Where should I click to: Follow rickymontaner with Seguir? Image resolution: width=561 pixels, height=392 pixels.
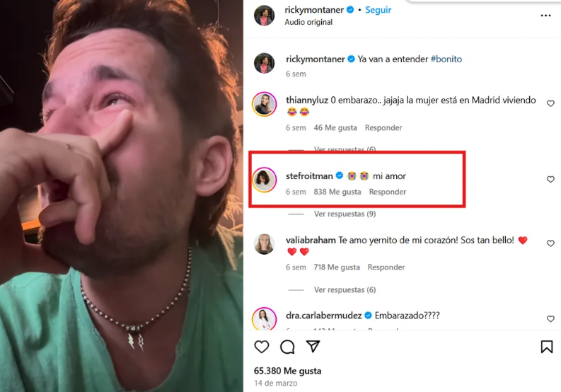point(378,10)
